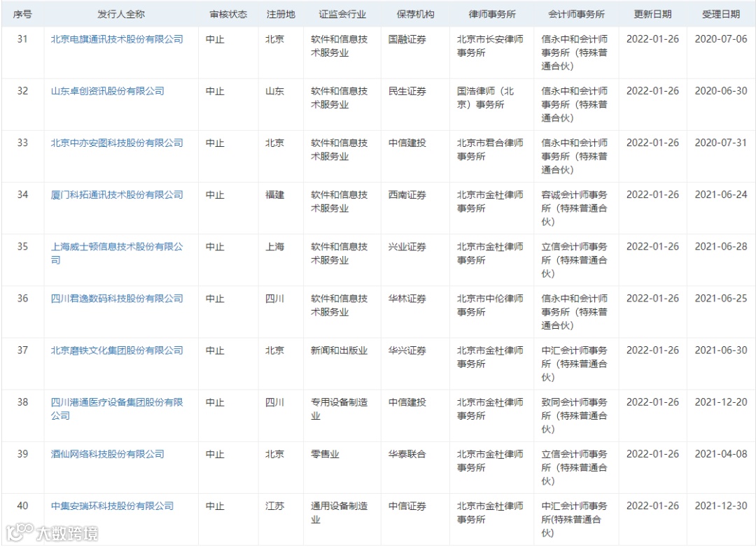The image size is (756, 547).
Task: Open 北京中亦安图科技股份有限公司 link
Action: (x=117, y=143)
